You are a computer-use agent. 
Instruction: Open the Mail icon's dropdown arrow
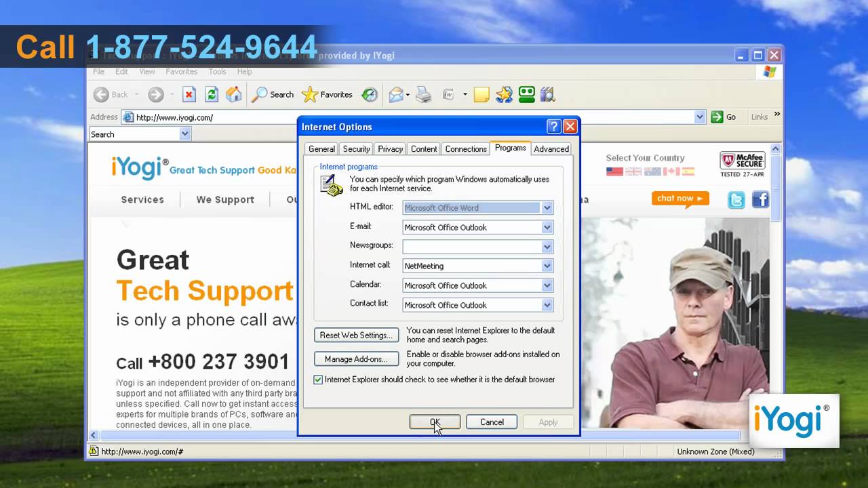point(409,95)
